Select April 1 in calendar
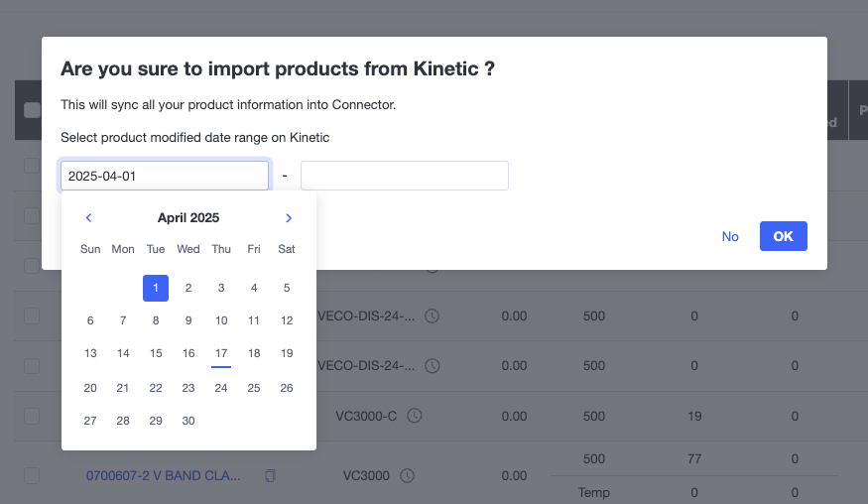868x504 pixels. pyautogui.click(x=156, y=288)
